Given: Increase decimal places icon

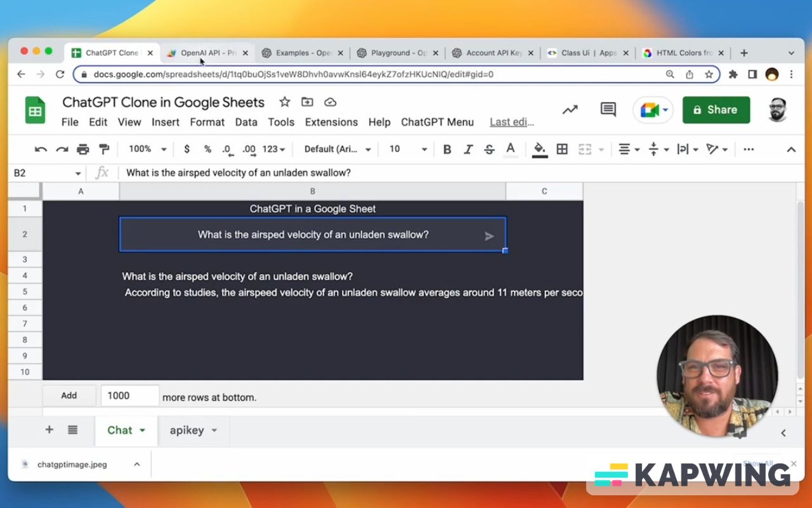Looking at the screenshot, I should tap(249, 149).
